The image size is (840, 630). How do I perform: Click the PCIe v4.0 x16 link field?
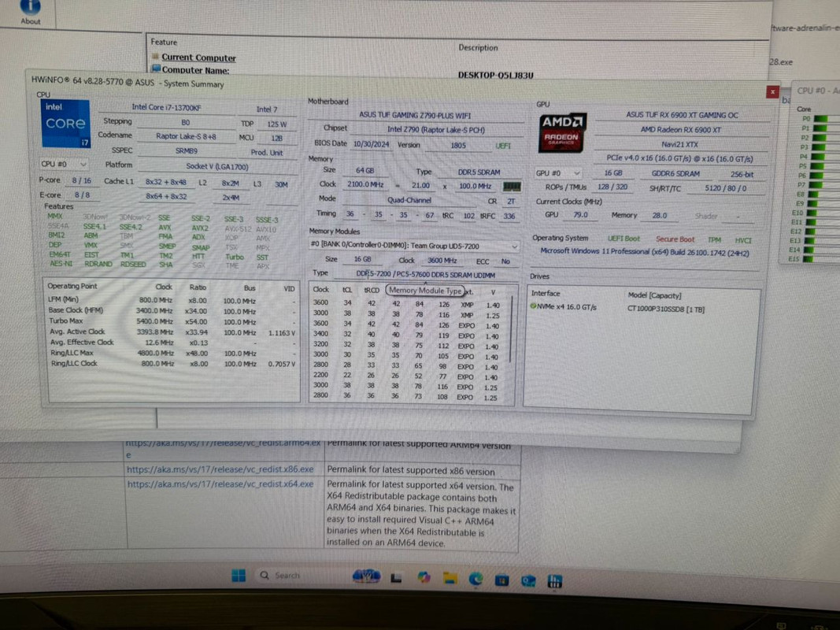[680, 158]
